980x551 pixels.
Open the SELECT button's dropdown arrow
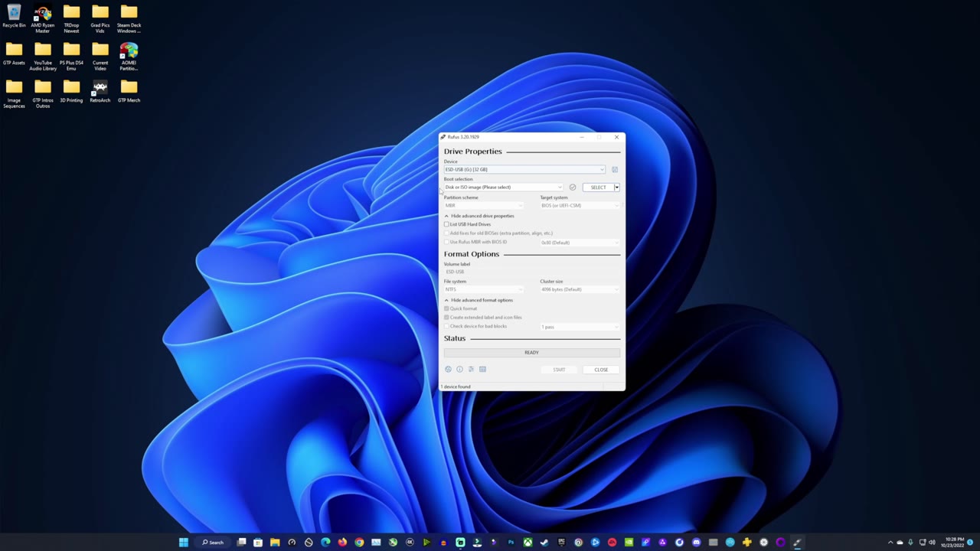[x=617, y=187]
